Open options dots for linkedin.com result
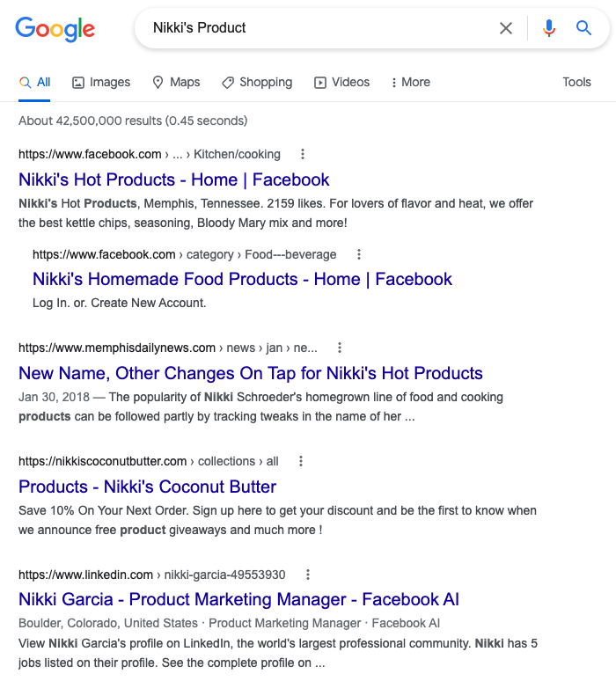Screen dimensions: 616x681 pyautogui.click(x=308, y=575)
